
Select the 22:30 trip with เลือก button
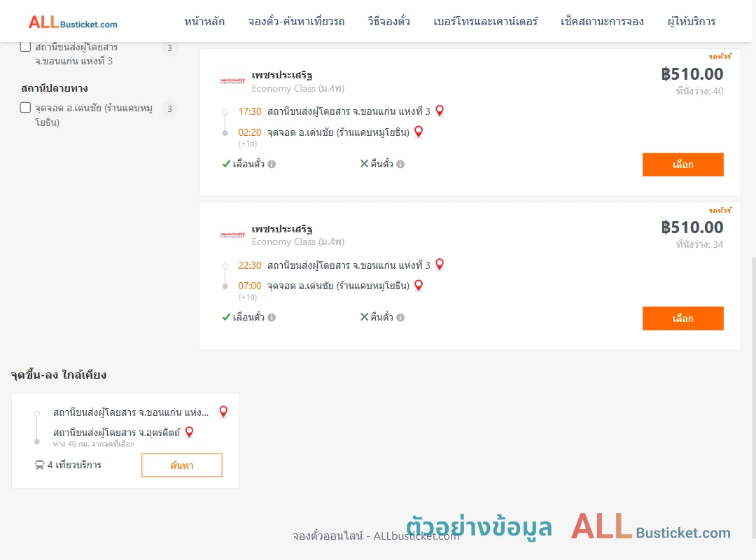pyautogui.click(x=682, y=318)
